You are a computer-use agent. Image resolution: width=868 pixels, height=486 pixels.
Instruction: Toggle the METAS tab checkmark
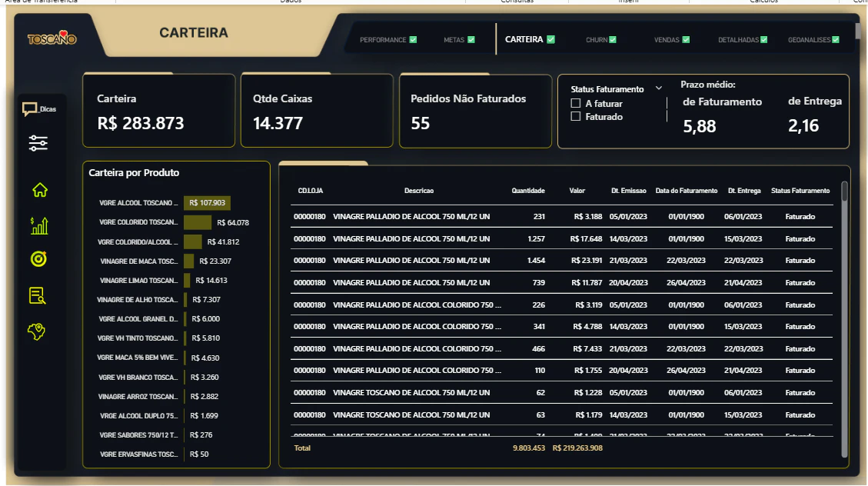(x=471, y=40)
